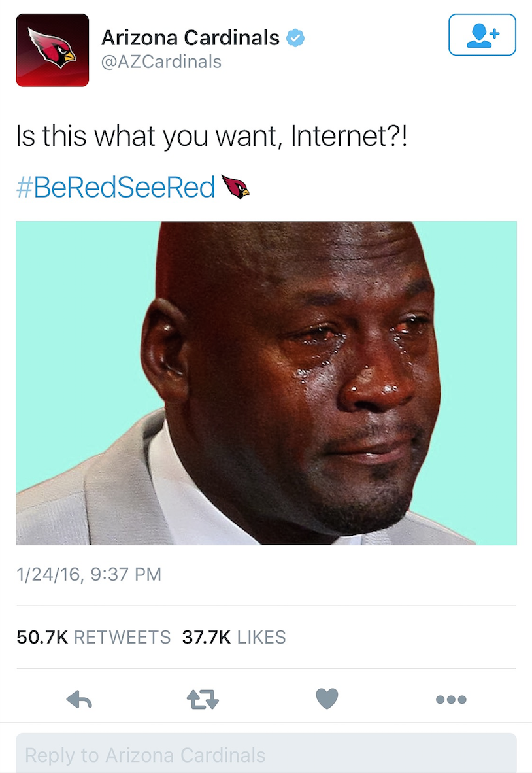The image size is (532, 773).
Task: Like the tweet with the heart icon
Action: (327, 698)
